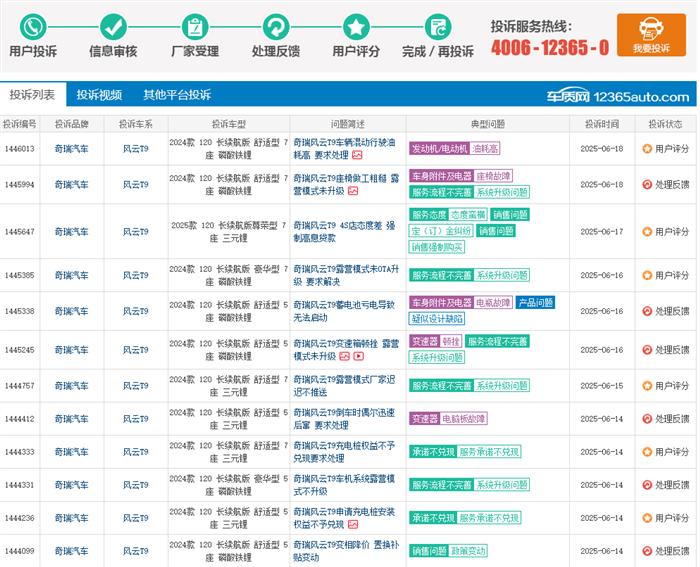Click the 定（订）金纠纷 tag
The height and width of the screenshot is (567, 700).
441,231
